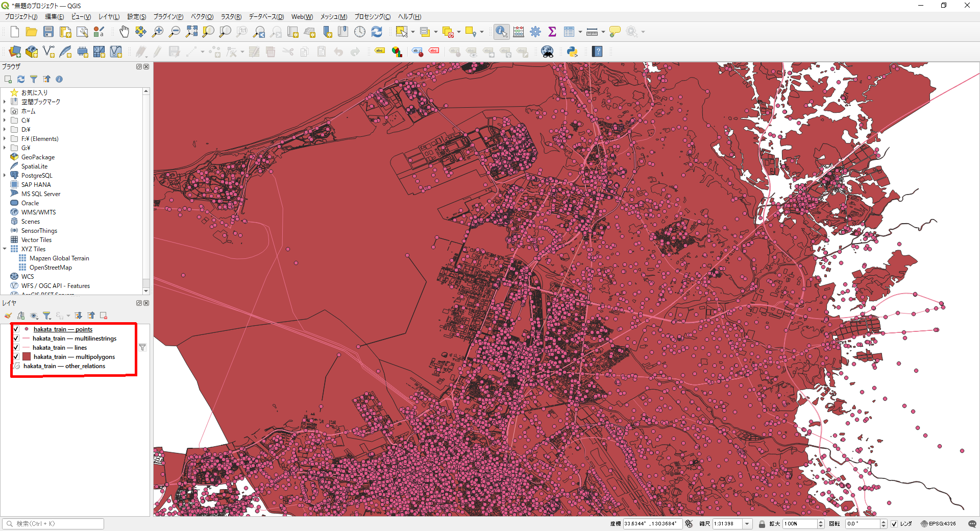
Task: Open Layer Styling panel brush icon
Action: [8, 316]
